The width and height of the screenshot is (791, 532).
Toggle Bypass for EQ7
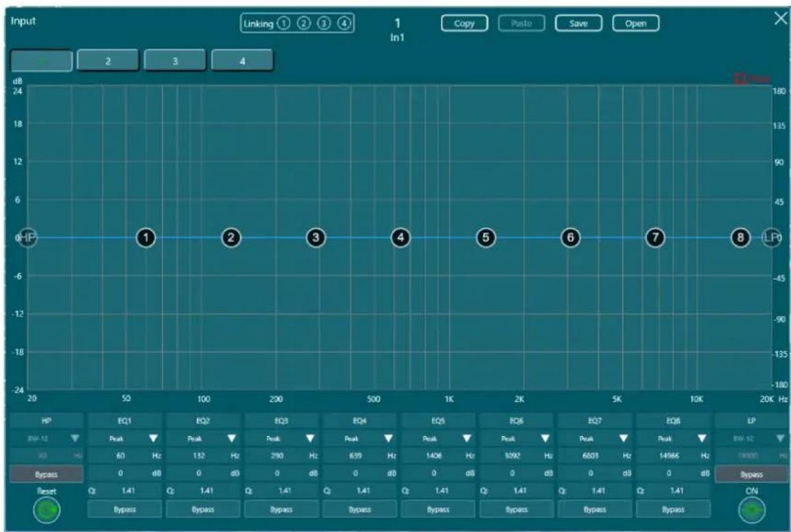pyautogui.click(x=595, y=509)
